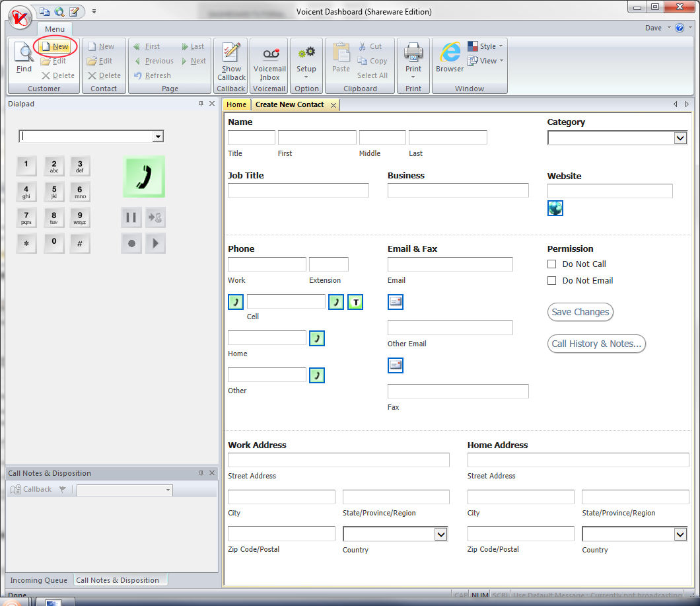
Task: Click the text message T icon beside Cell
Action: (x=355, y=302)
